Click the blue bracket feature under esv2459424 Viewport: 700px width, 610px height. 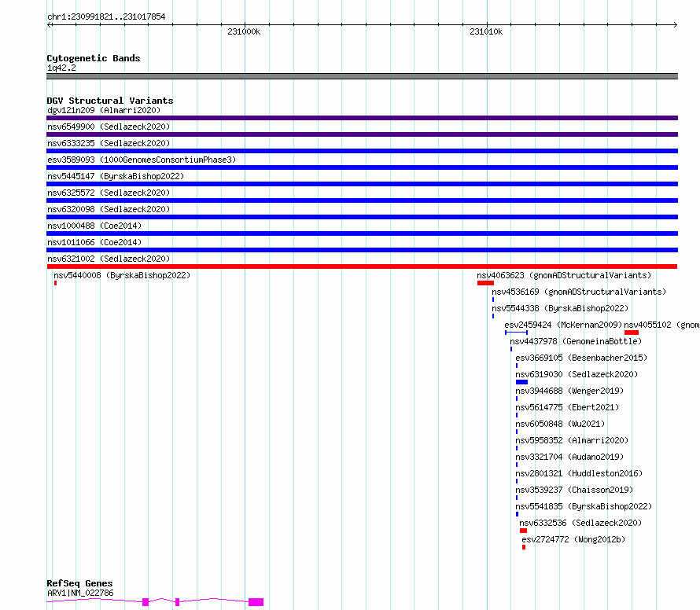click(x=517, y=333)
